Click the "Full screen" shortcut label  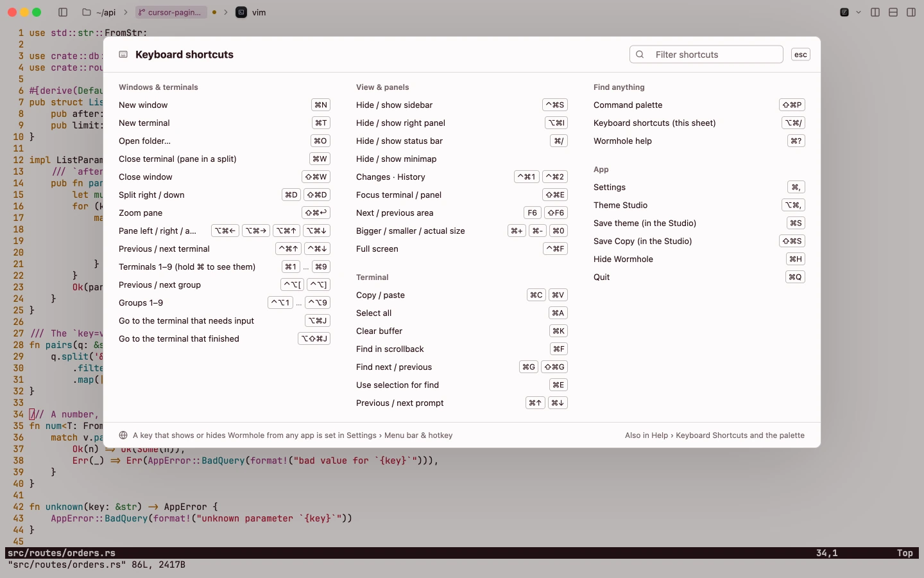[x=377, y=249]
